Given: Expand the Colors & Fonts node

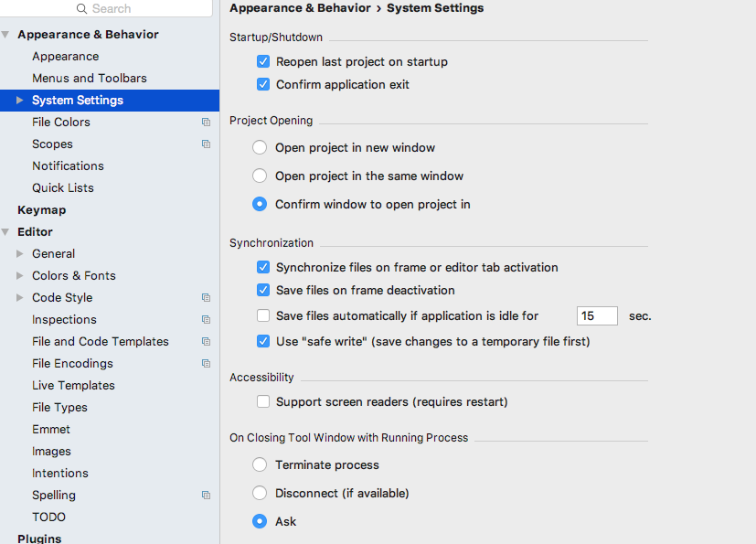Looking at the screenshot, I should coord(21,275).
